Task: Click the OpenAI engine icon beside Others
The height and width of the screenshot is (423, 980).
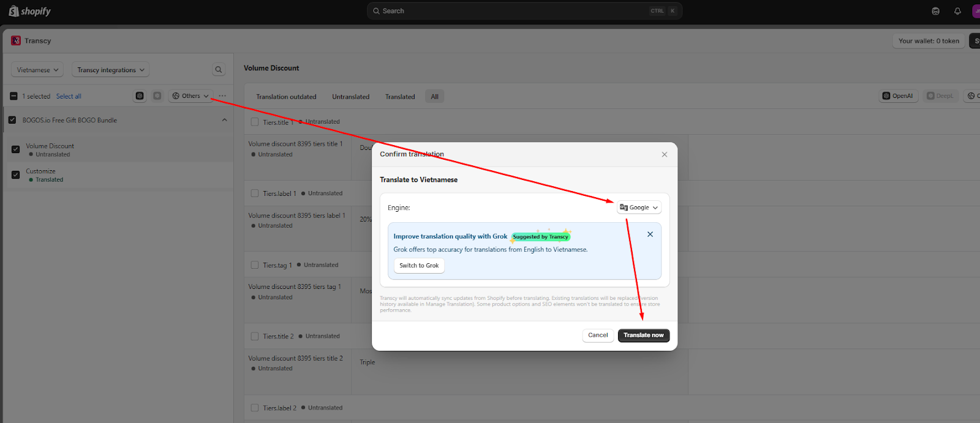Action: (140, 96)
